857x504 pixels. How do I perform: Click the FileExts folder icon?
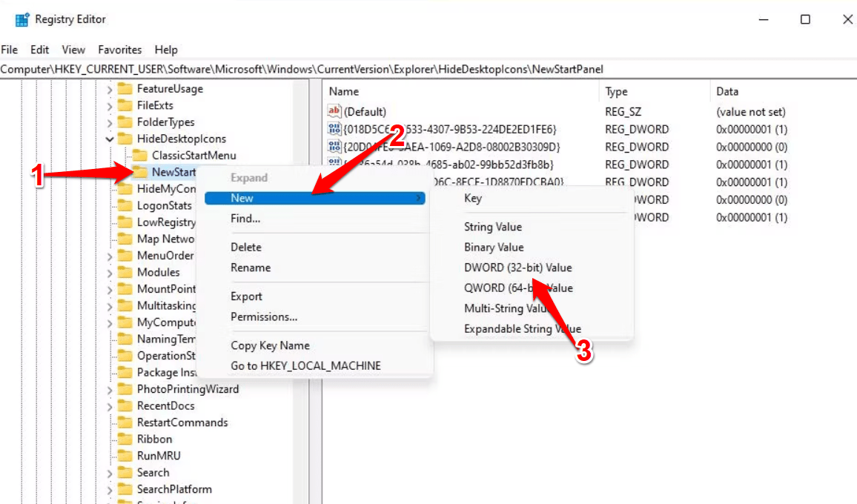(125, 105)
